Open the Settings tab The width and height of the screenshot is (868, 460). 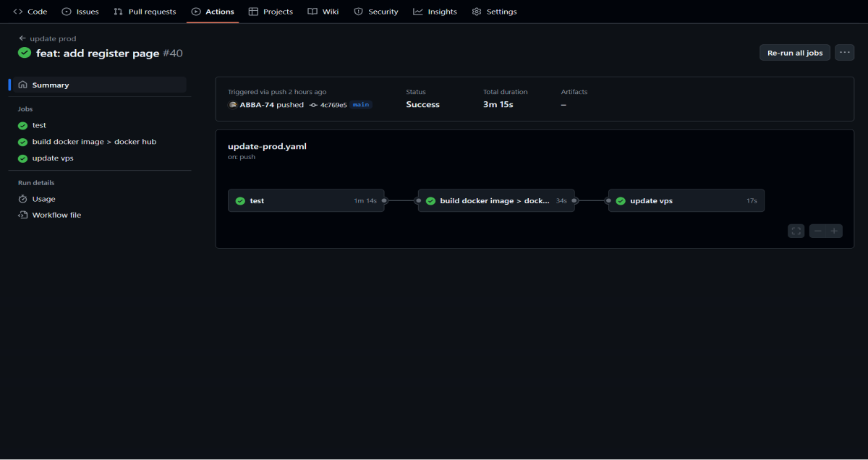[495, 11]
